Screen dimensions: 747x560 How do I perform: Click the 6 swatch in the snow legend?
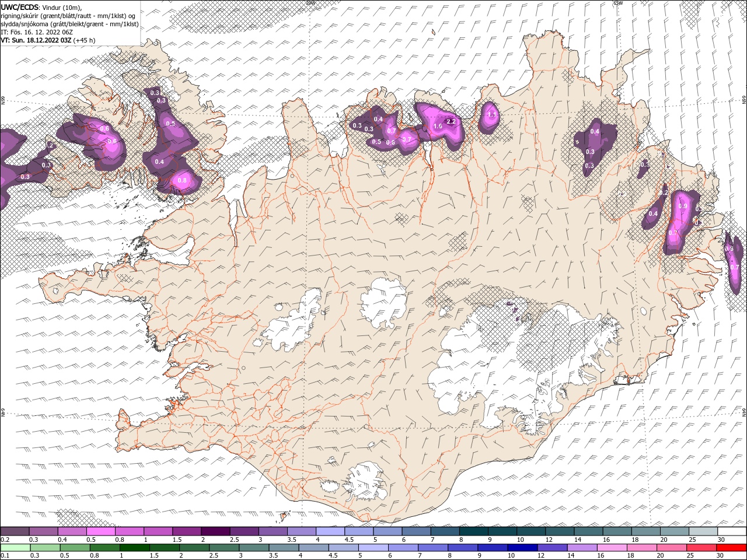click(x=417, y=531)
